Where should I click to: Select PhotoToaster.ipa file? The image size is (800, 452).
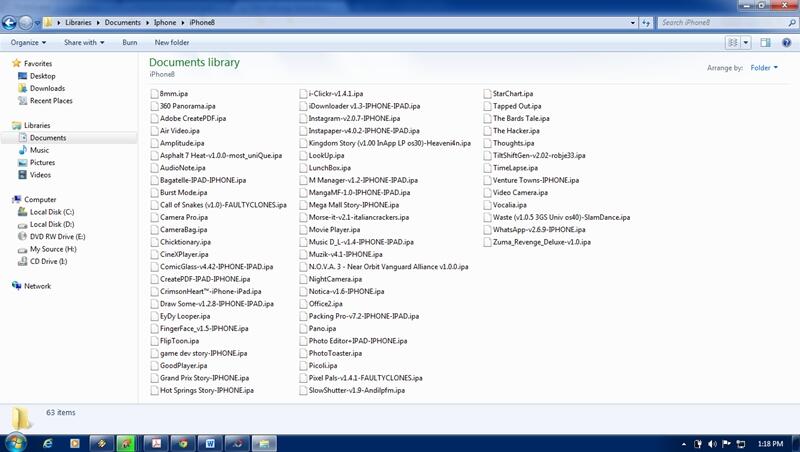point(335,353)
